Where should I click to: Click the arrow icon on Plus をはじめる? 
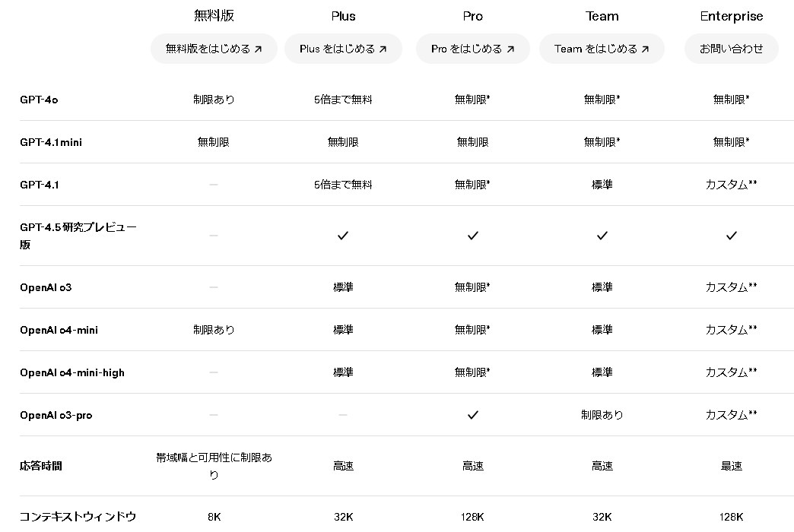pos(383,49)
